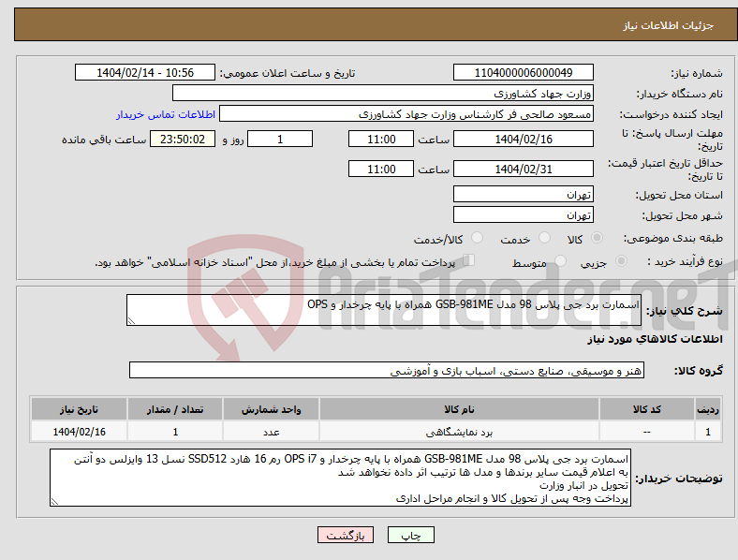Select the کالا/خدمت radio button
The width and height of the screenshot is (738, 560).
pos(478,238)
